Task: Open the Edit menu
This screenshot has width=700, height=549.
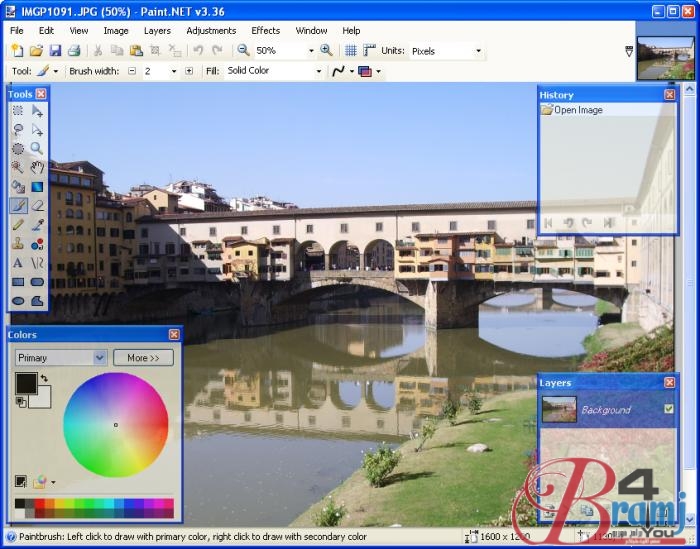Action: [x=46, y=30]
